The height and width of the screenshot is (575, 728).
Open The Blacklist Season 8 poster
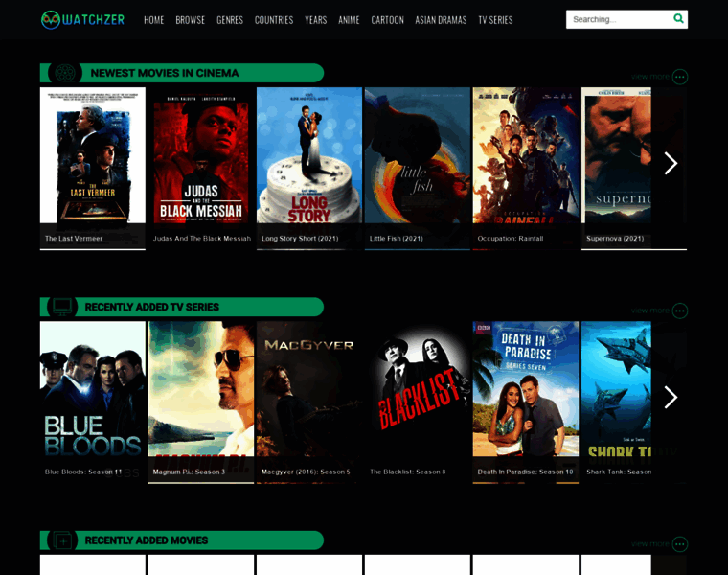tap(418, 402)
